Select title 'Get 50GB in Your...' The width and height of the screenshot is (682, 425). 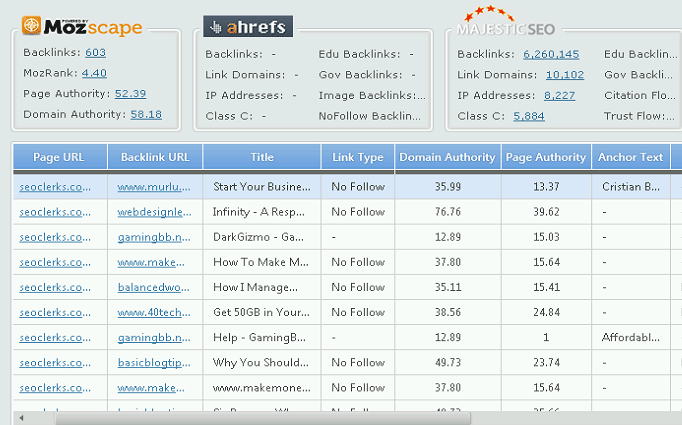click(261, 312)
